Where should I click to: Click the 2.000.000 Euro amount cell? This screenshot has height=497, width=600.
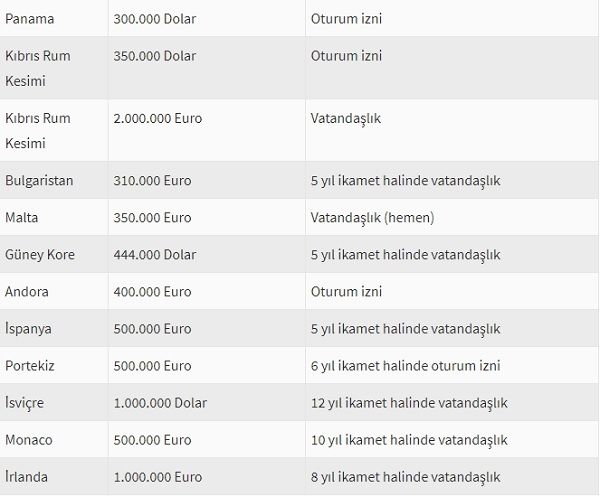[x=159, y=118]
